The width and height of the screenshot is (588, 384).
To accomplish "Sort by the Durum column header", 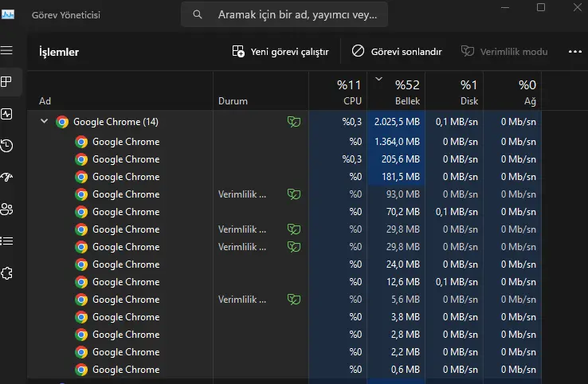I will click(261, 91).
